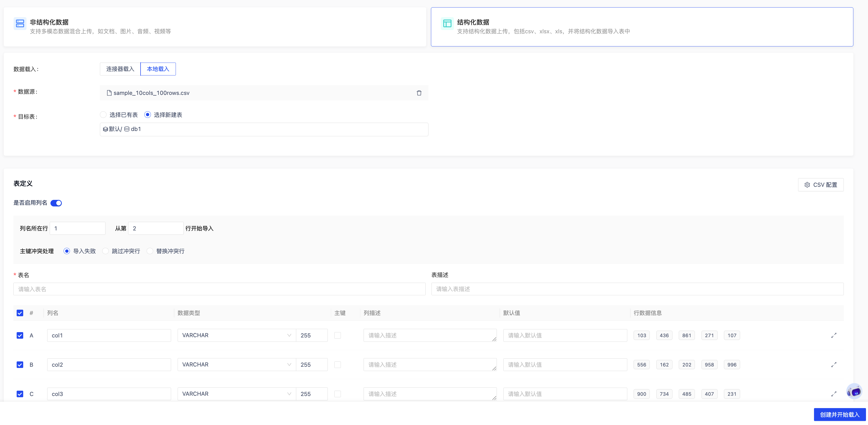Toggle the 是否启用列名 switch

(56, 203)
